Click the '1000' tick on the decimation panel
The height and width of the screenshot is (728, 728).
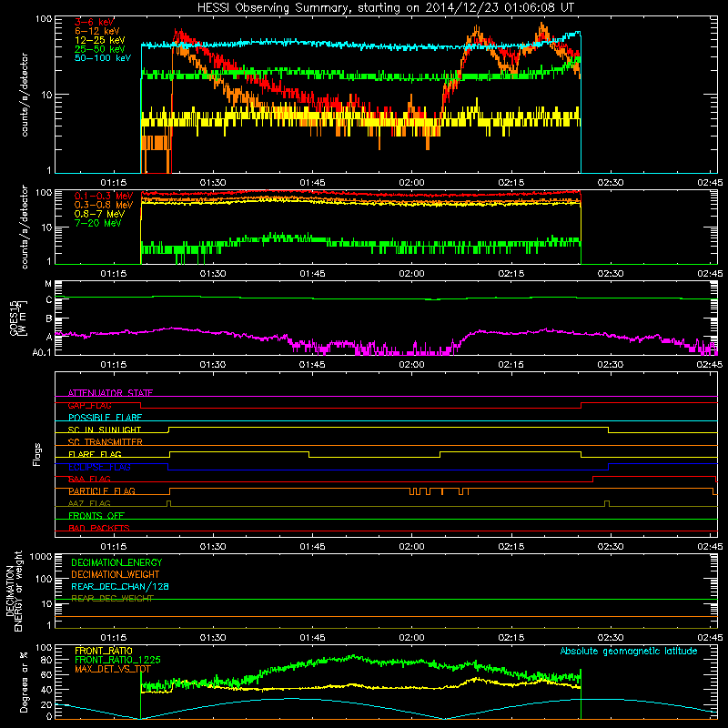coord(41,556)
